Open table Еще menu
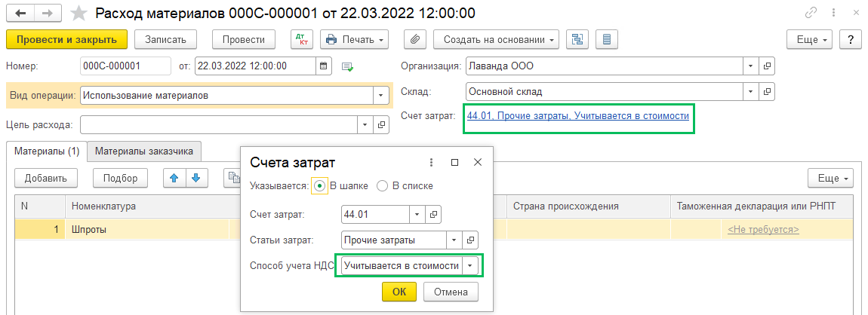 coord(830,178)
